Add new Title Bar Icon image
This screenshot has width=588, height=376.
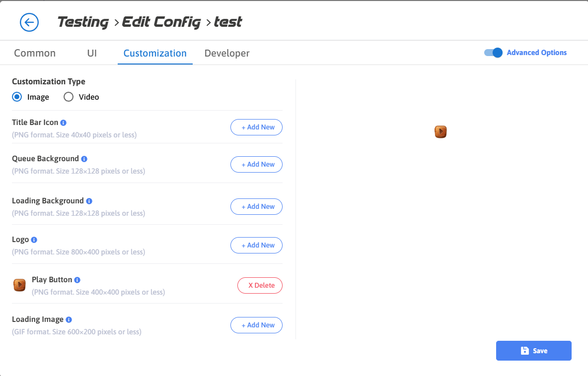[256, 127]
